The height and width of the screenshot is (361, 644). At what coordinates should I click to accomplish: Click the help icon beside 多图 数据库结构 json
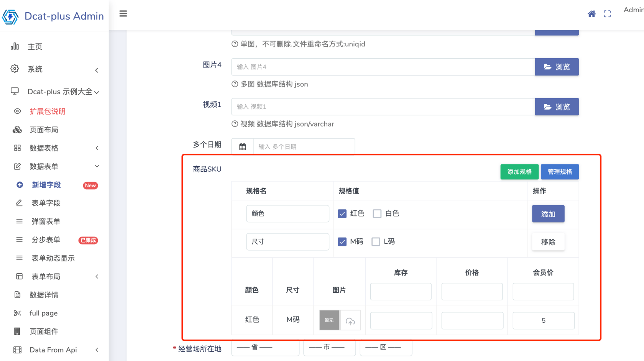click(x=235, y=84)
